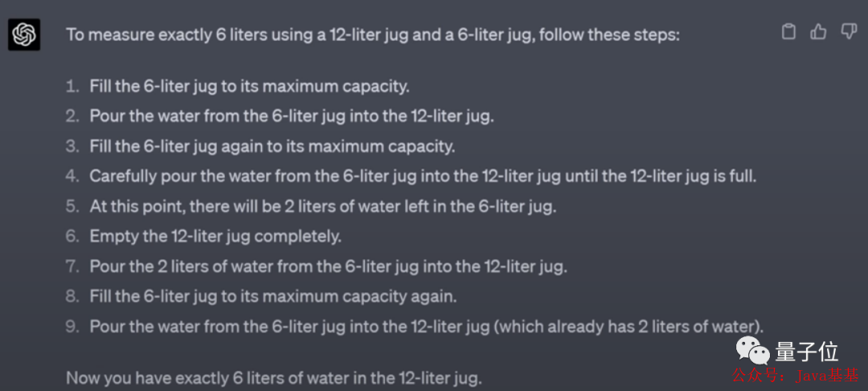Select step 3 'Fill the 6-liter jug again'
This screenshot has width=868, height=391.
pos(272,146)
